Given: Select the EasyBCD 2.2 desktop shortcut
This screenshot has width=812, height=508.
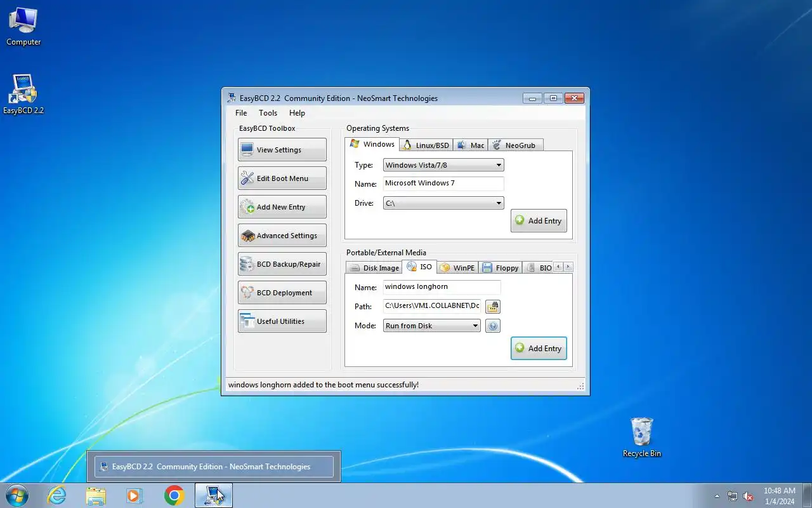Looking at the screenshot, I should [x=23, y=94].
